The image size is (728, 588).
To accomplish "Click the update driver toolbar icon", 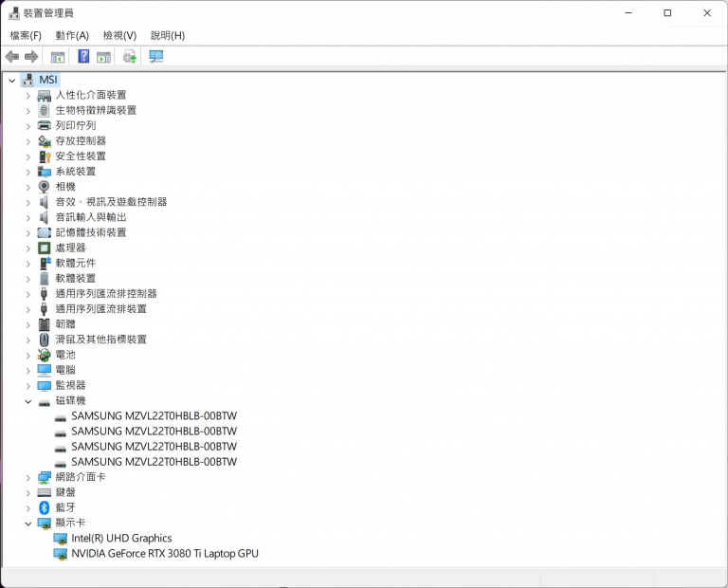I will pos(130,57).
